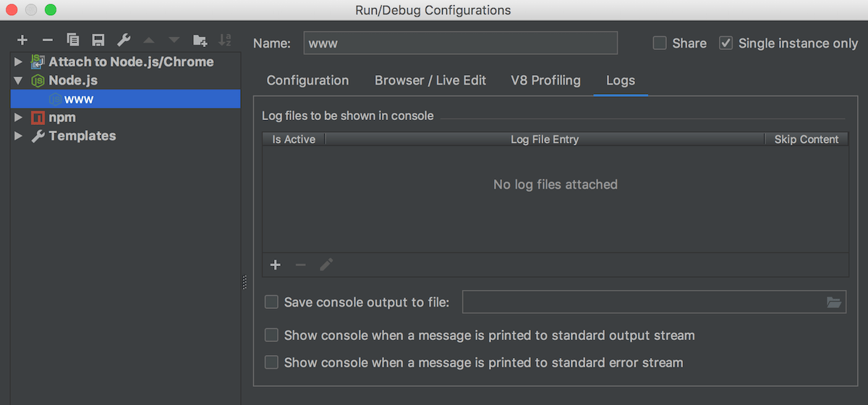Select the www configuration in the tree
868x405 pixels.
click(79, 99)
